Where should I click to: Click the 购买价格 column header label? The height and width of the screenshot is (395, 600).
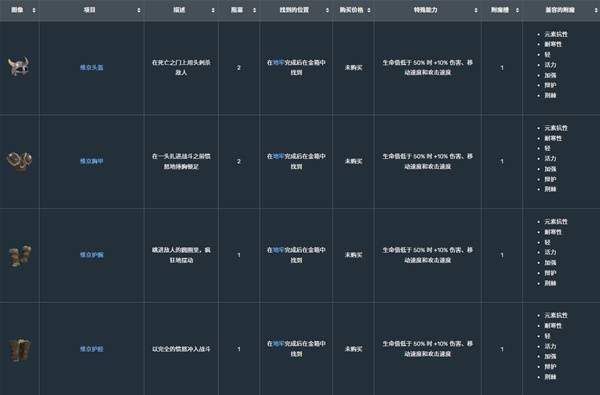(x=351, y=10)
